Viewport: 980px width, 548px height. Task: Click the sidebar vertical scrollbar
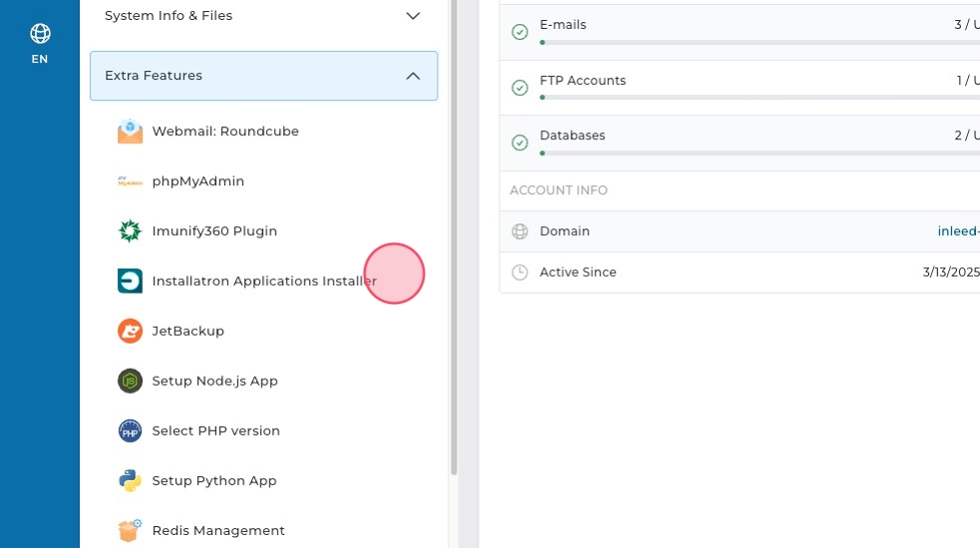pyautogui.click(x=454, y=239)
